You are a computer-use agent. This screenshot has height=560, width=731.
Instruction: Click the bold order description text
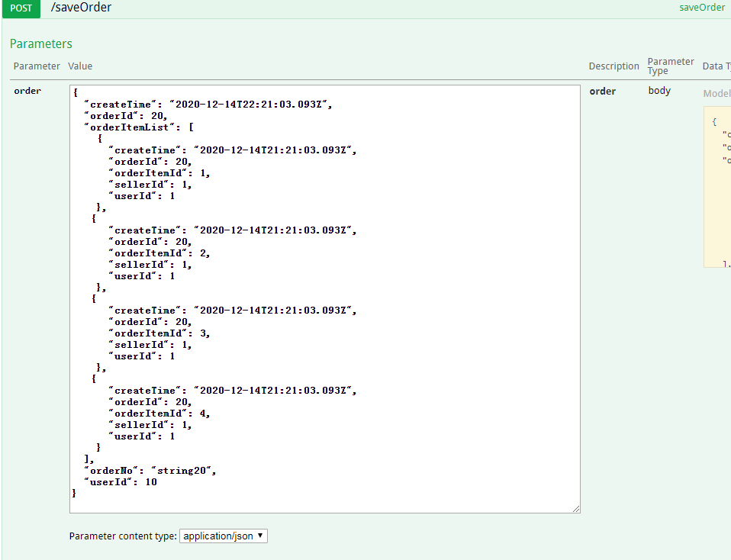tap(602, 92)
